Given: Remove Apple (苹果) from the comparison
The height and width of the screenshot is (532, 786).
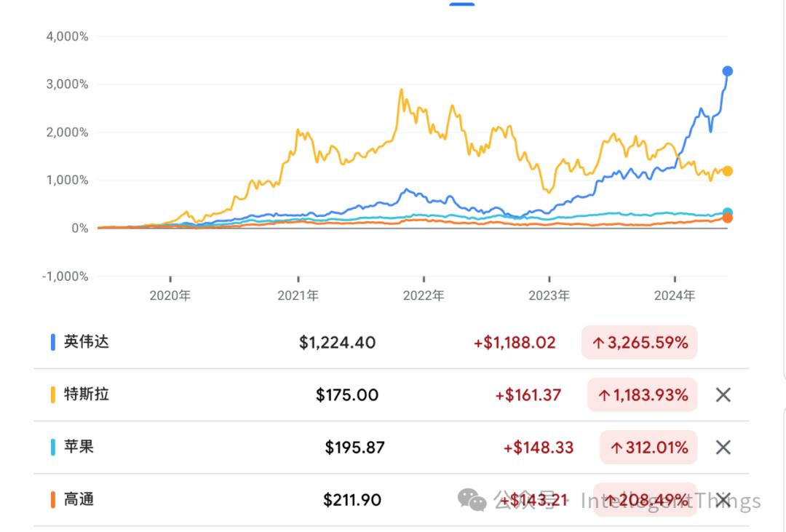Looking at the screenshot, I should coord(723,448).
